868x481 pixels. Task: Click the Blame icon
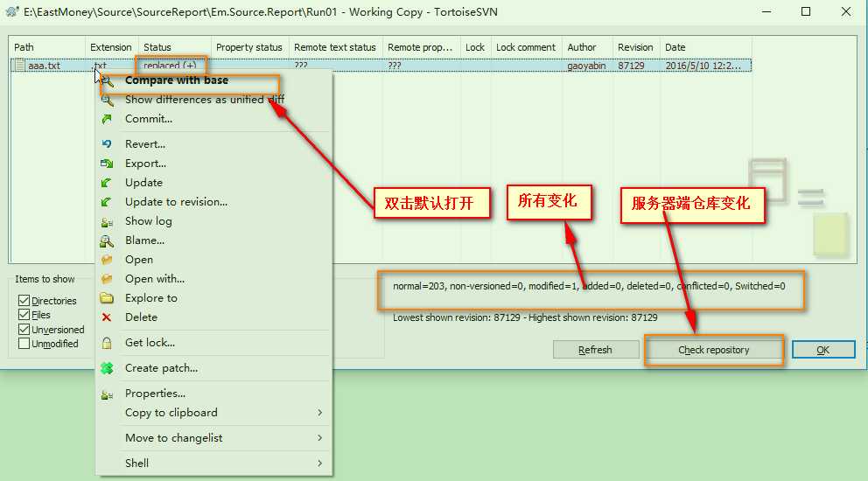pos(107,240)
